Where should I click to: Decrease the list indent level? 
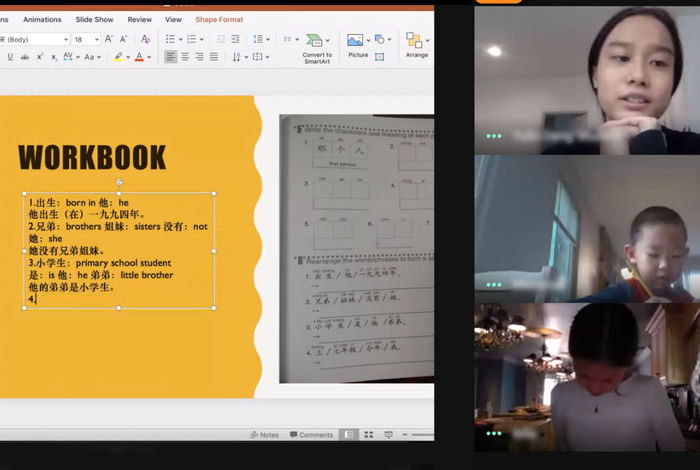click(x=221, y=39)
